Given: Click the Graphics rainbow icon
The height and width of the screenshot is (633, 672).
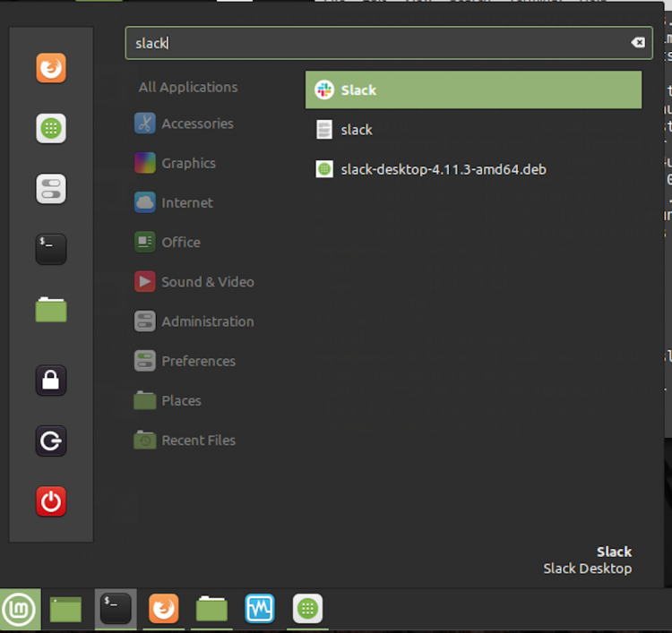Looking at the screenshot, I should click(145, 163).
